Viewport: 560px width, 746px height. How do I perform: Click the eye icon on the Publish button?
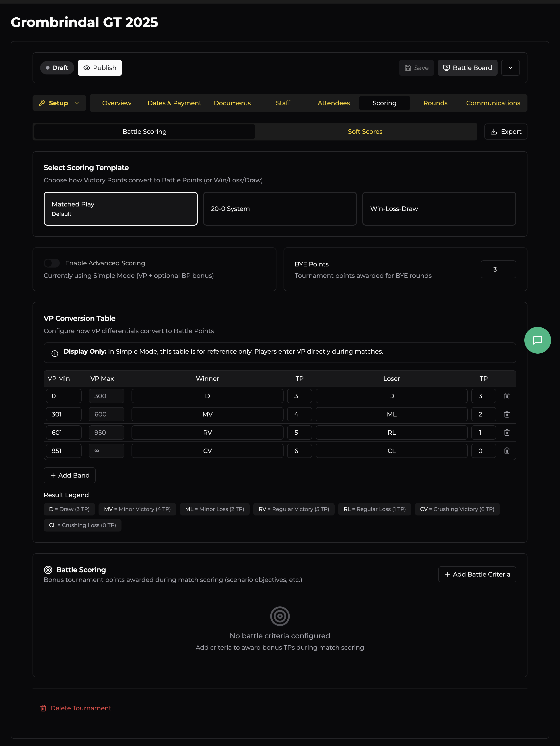pyautogui.click(x=87, y=68)
